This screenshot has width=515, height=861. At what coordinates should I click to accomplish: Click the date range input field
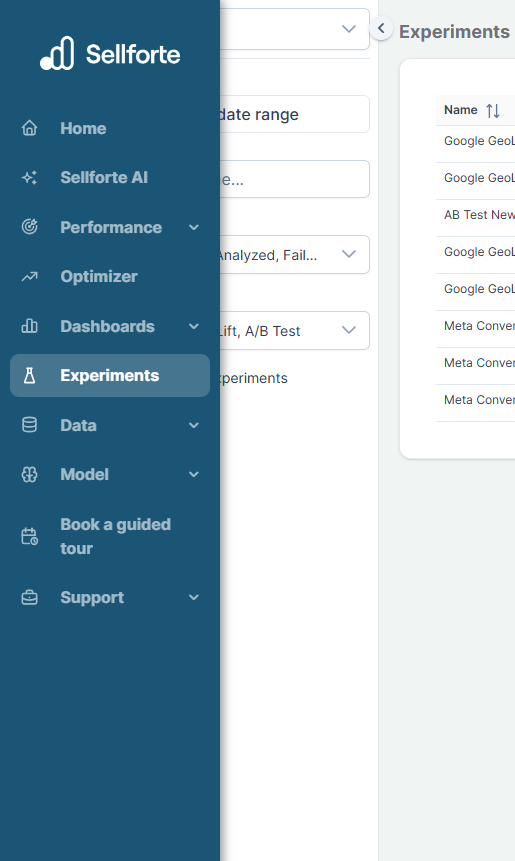coord(295,114)
